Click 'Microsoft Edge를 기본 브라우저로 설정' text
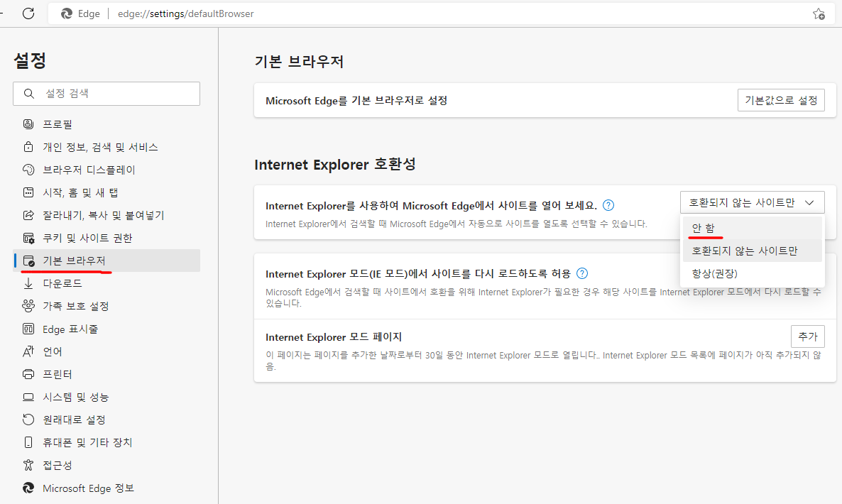This screenshot has height=504, width=842. 356,100
